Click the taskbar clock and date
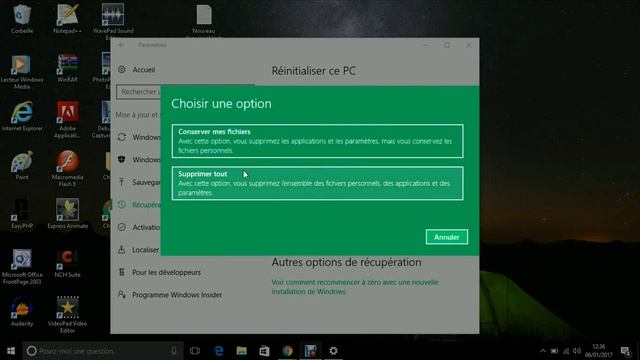 (598, 351)
